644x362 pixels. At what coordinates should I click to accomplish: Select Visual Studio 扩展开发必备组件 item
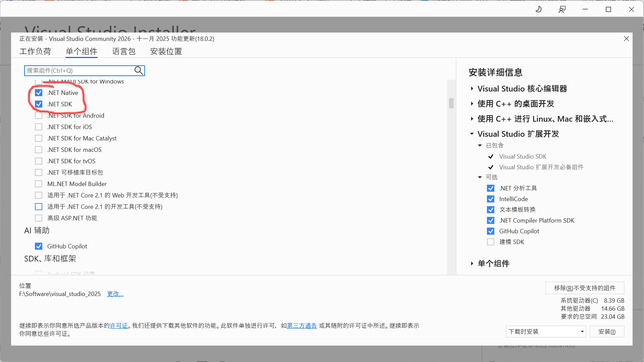click(x=541, y=167)
